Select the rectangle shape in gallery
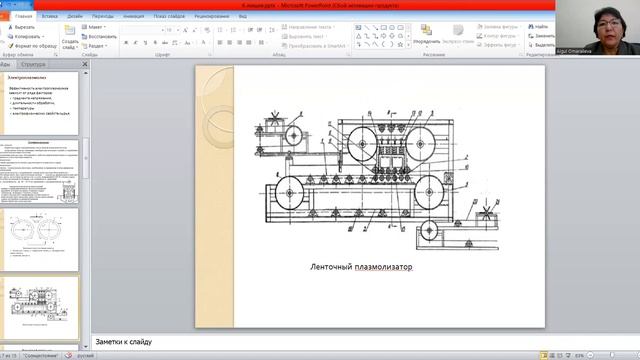This screenshot has height=360, width=640. (384, 28)
